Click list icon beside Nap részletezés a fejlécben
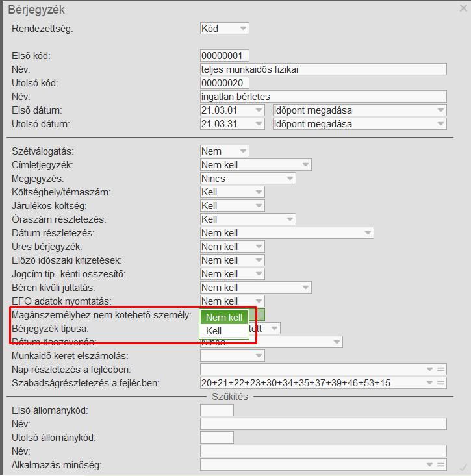The width and height of the screenshot is (471, 476). click(440, 370)
